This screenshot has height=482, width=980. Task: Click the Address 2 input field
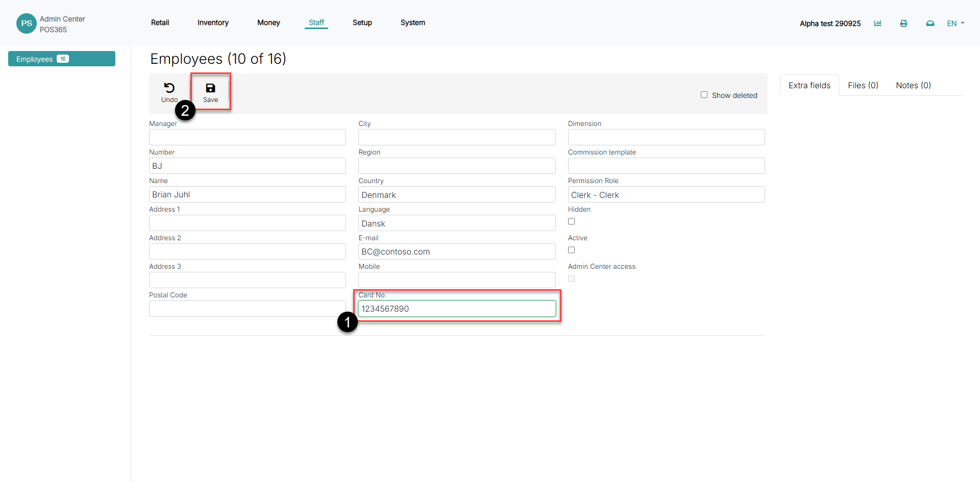pyautogui.click(x=248, y=251)
